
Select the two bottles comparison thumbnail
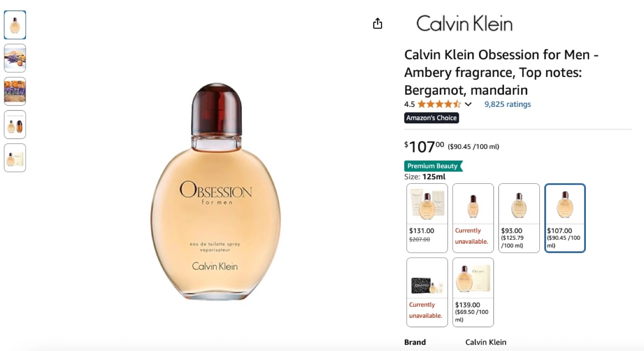[15, 124]
